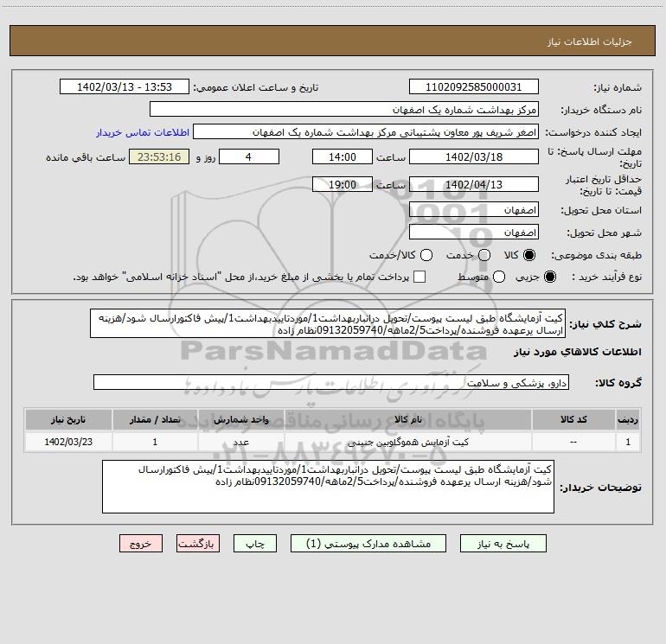Screen dimensions: 666x644
Task: Click the توضیحات خریدار text area
Action: click(329, 487)
